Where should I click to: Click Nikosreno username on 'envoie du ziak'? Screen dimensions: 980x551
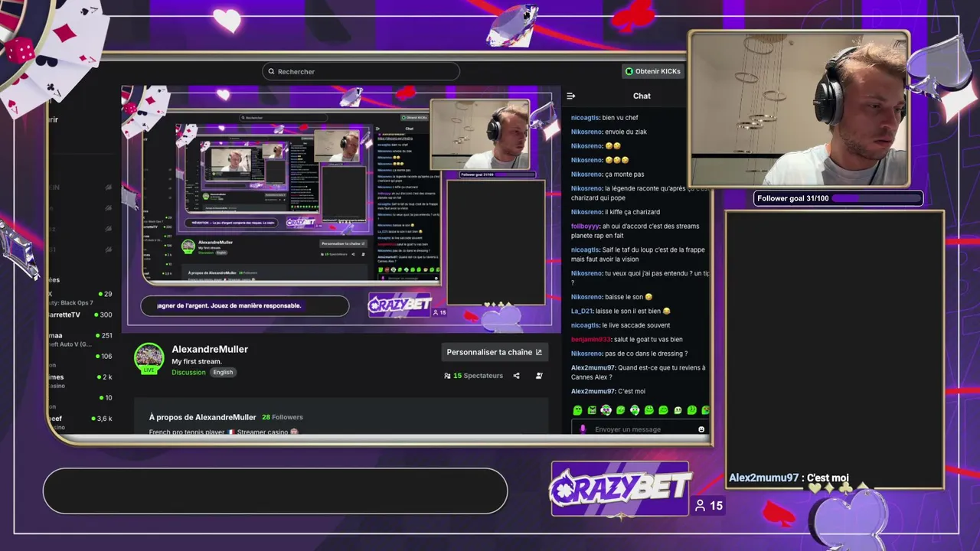pyautogui.click(x=586, y=132)
